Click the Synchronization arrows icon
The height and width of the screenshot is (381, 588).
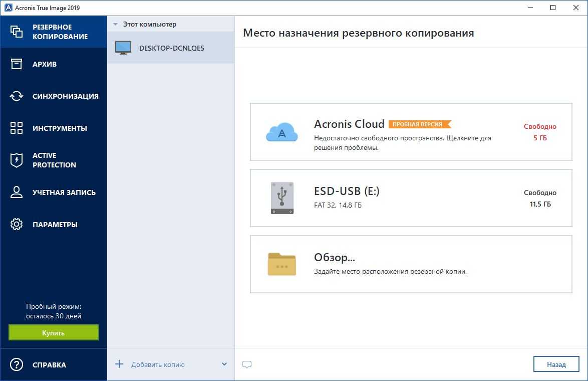pos(17,96)
